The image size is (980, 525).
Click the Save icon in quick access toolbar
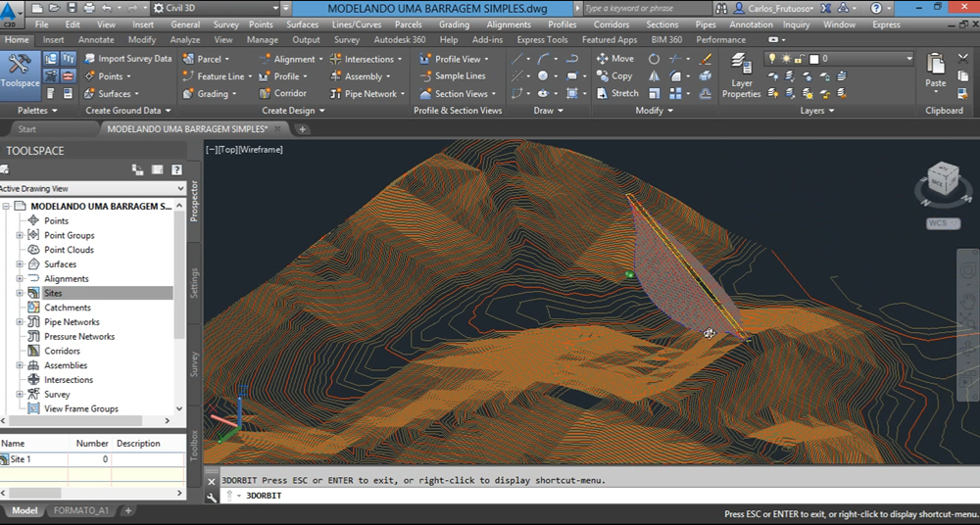[x=72, y=8]
